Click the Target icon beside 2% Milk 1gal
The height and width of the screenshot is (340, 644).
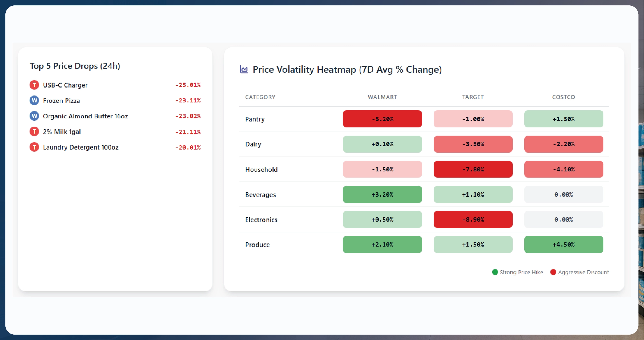(x=34, y=132)
